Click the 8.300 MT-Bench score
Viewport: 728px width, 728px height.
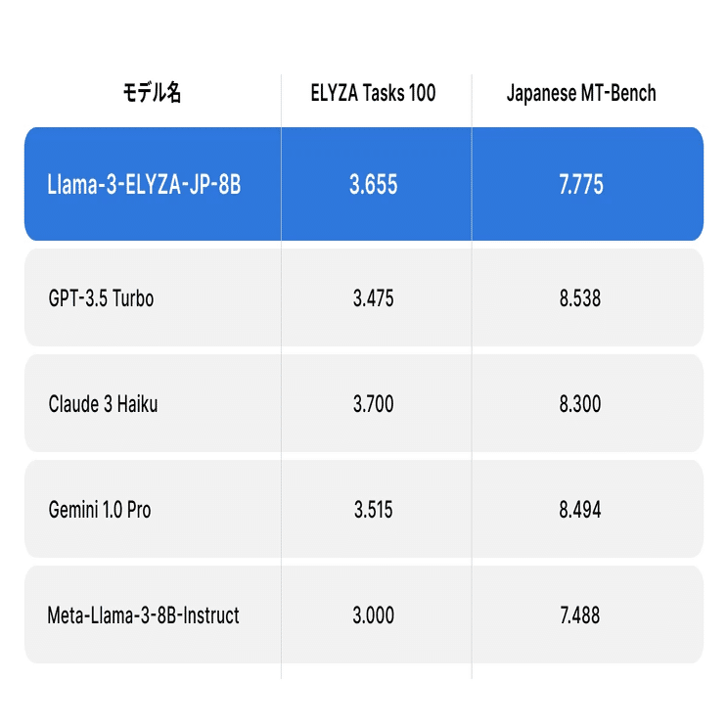580,404
